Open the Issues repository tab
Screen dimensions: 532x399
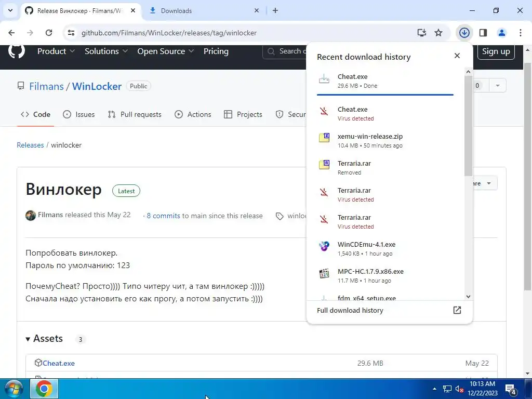click(79, 114)
